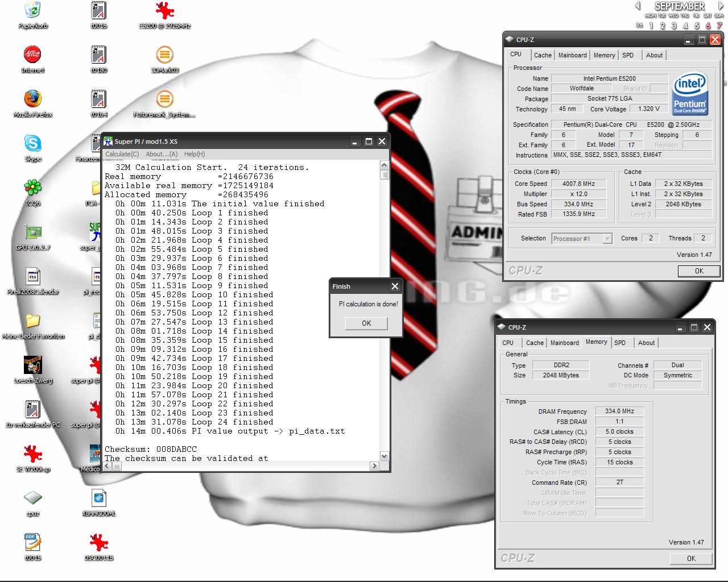Screen dimensions: 728x582
Task: Click the Intel Pentium logo in CPU-Z
Action: [x=689, y=94]
